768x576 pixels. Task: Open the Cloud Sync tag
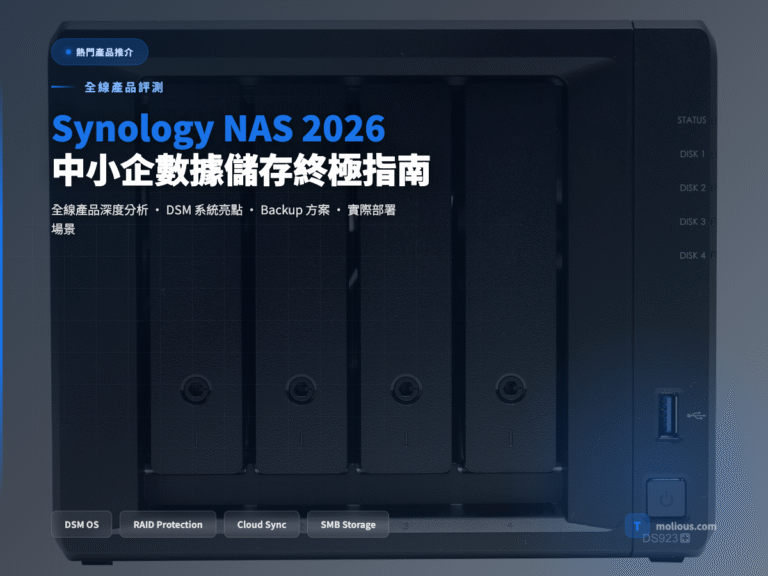point(262,525)
